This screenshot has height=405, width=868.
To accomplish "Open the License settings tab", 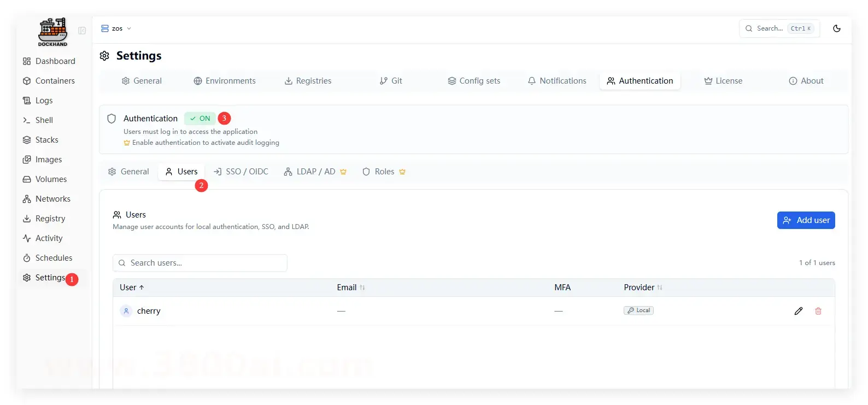I will coord(723,81).
